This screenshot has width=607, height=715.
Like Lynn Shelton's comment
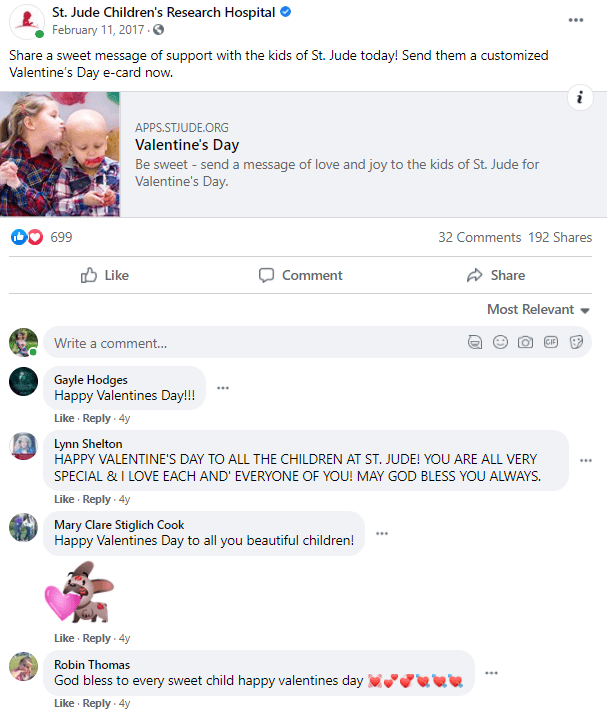pos(64,499)
